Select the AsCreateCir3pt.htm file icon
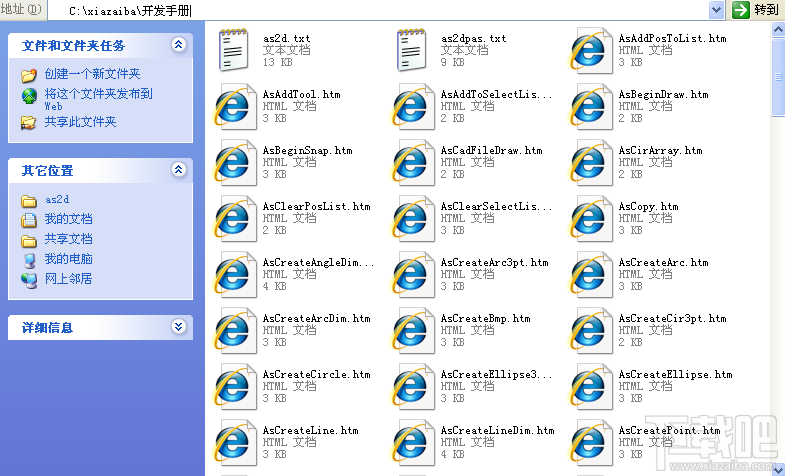Image resolution: width=785 pixels, height=476 pixels. pyautogui.click(x=590, y=331)
